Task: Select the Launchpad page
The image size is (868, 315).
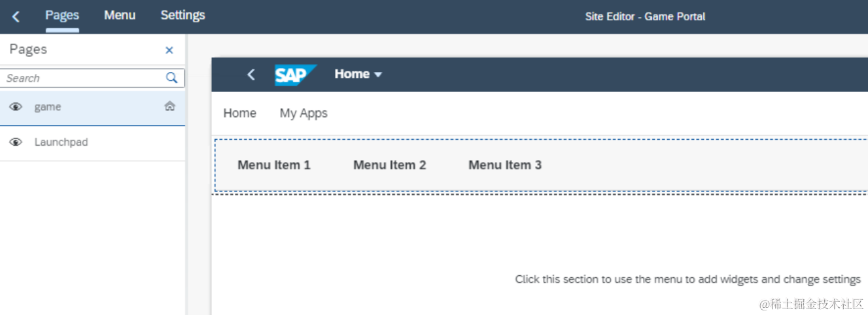Action: coord(61,142)
